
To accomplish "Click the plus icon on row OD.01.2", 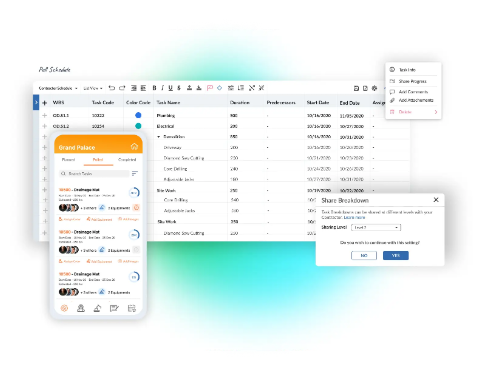I will (x=45, y=126).
